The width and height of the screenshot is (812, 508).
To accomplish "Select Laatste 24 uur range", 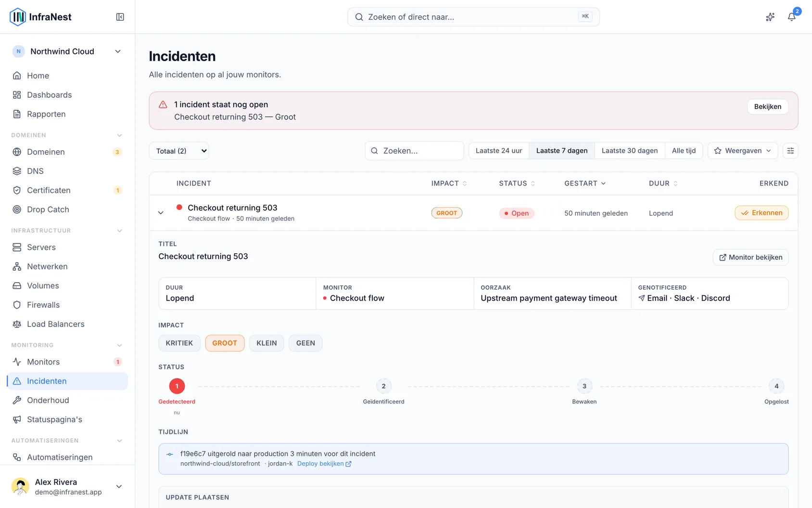I will click(499, 151).
